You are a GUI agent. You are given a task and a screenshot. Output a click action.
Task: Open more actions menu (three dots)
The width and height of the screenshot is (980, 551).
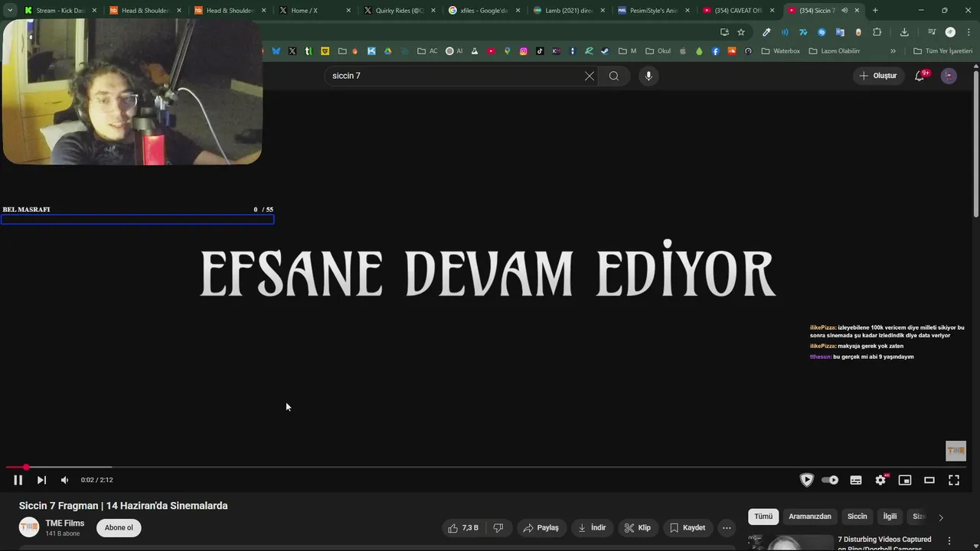click(x=727, y=528)
